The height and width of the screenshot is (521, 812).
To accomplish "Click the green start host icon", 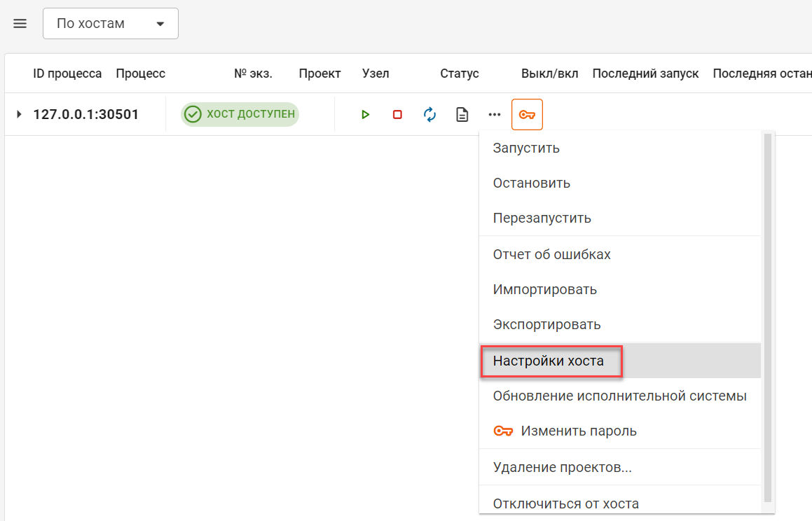I will (x=365, y=115).
